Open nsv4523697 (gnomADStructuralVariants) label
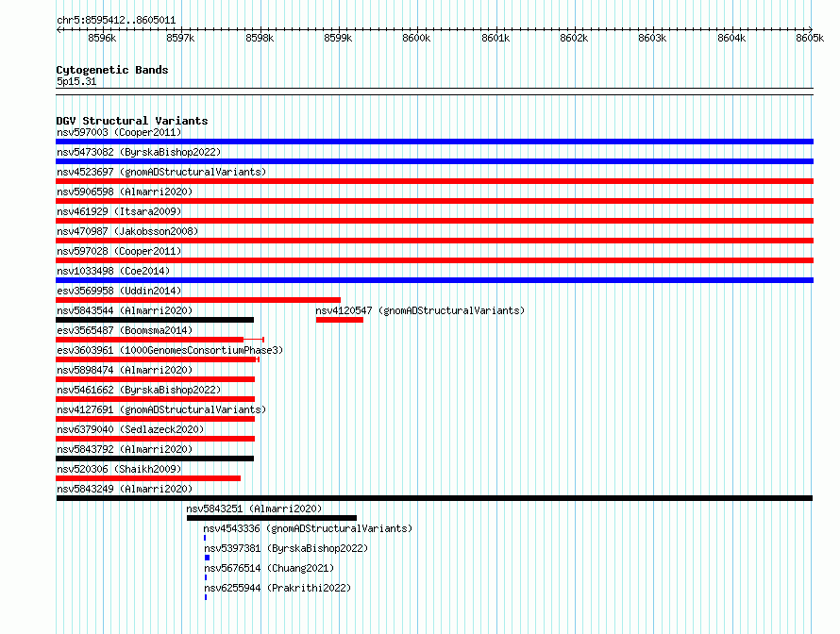840x634 pixels. click(161, 172)
